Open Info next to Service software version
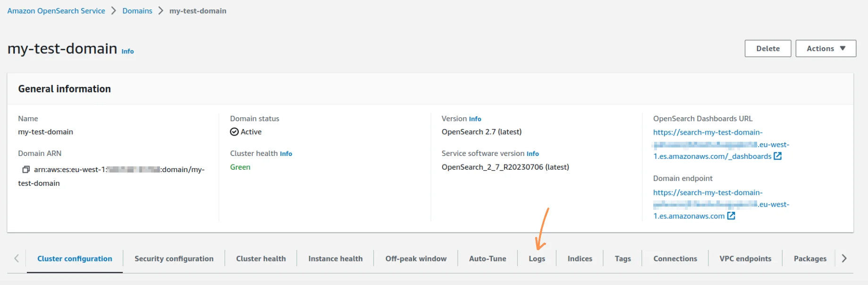This screenshot has height=285, width=868. [532, 154]
